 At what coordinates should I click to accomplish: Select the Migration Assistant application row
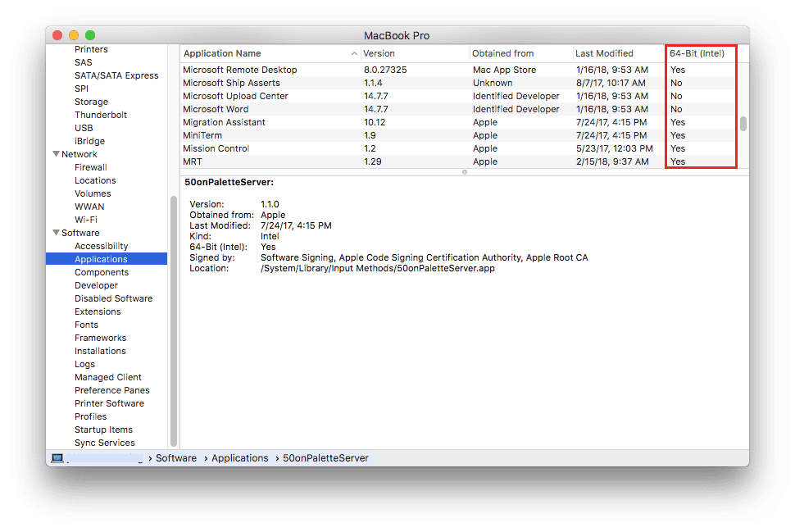[224, 122]
